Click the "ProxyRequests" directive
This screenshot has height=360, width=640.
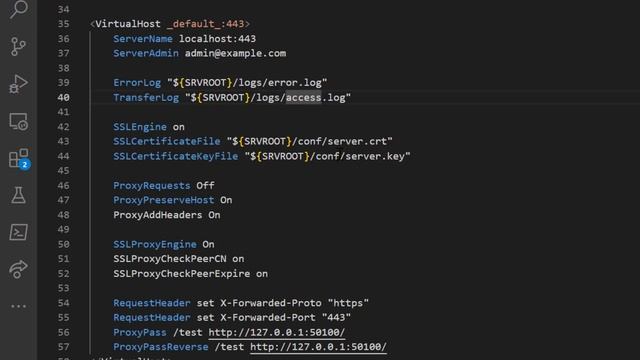(x=151, y=186)
